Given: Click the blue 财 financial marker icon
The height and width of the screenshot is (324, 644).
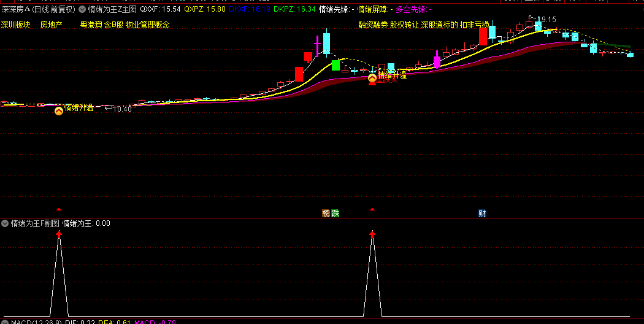Looking at the screenshot, I should tap(482, 213).
